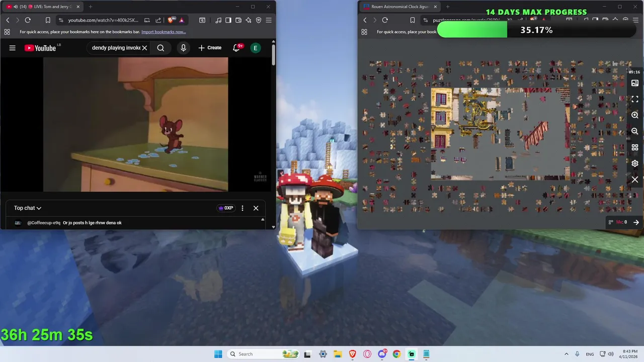Show hidden system tray icons chevron
The image size is (644, 362).
(x=566, y=354)
